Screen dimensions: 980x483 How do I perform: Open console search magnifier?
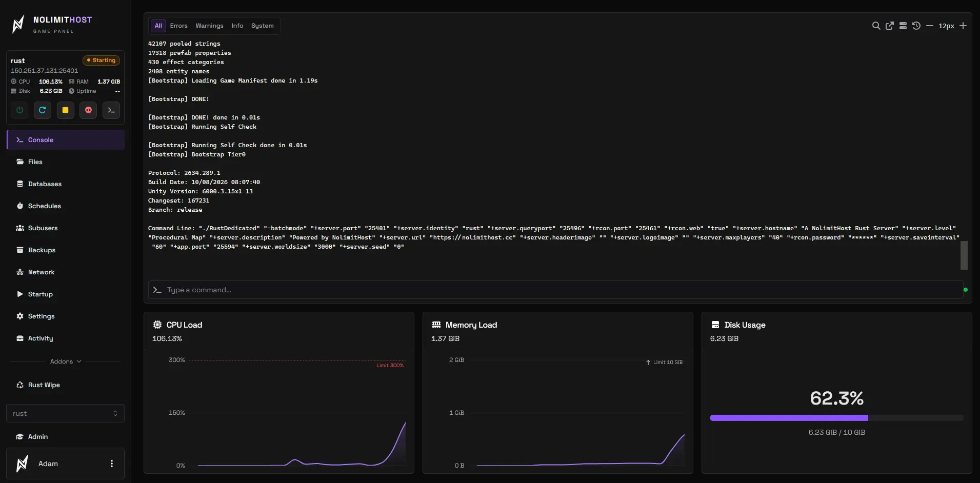(x=876, y=26)
